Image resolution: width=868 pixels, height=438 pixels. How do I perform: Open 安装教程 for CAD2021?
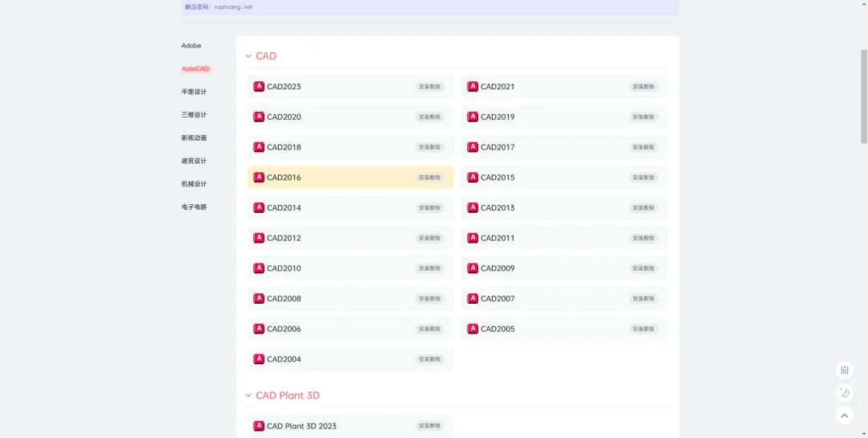click(x=643, y=87)
